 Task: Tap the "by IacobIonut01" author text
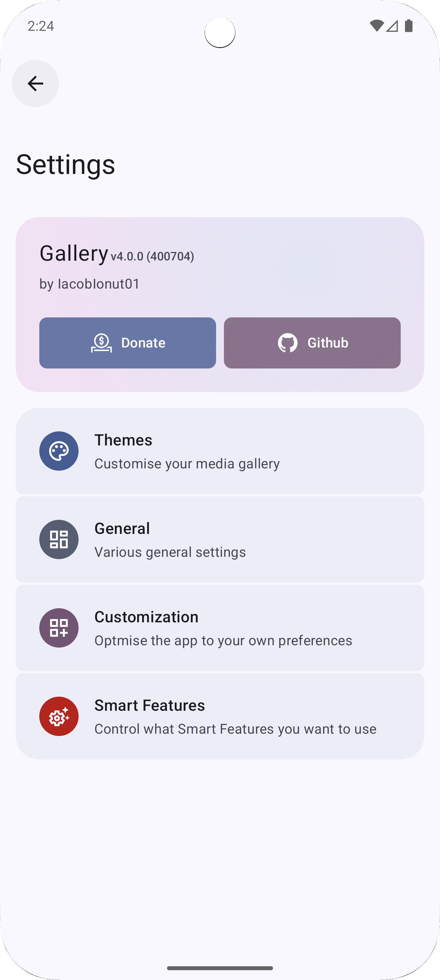90,284
